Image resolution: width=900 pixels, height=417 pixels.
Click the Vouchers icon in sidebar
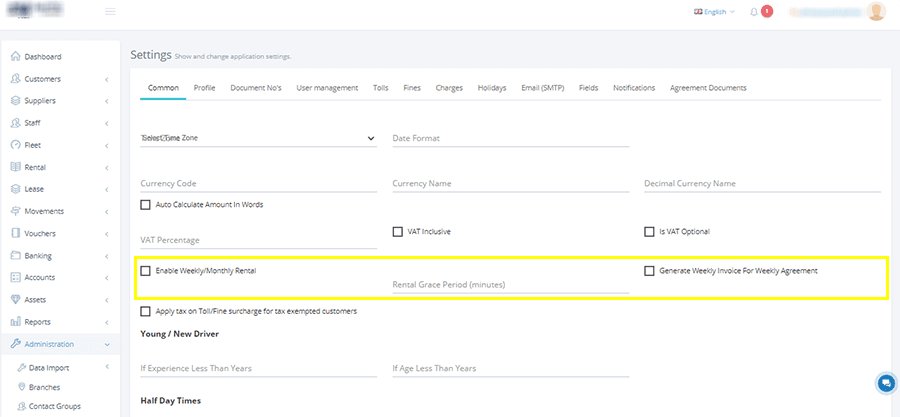coord(16,233)
